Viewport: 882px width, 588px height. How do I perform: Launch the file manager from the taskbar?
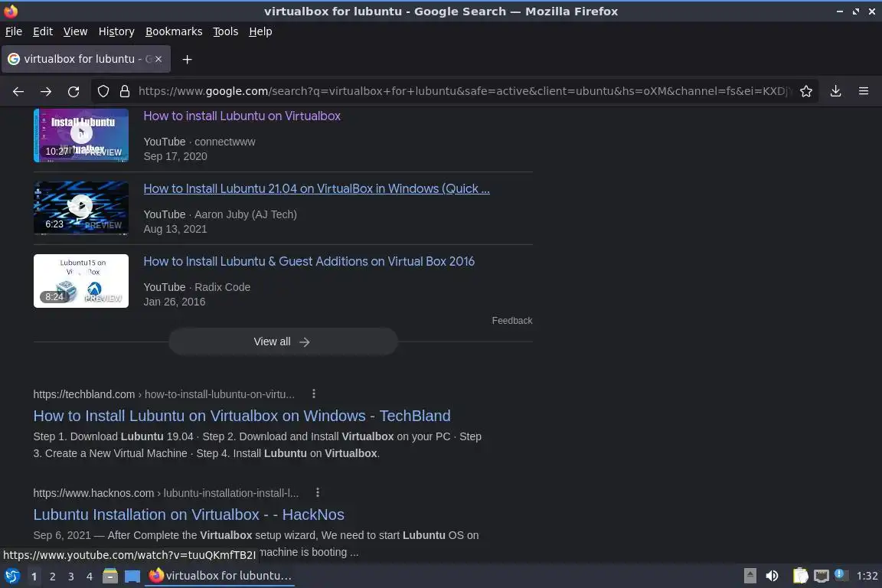tap(110, 577)
